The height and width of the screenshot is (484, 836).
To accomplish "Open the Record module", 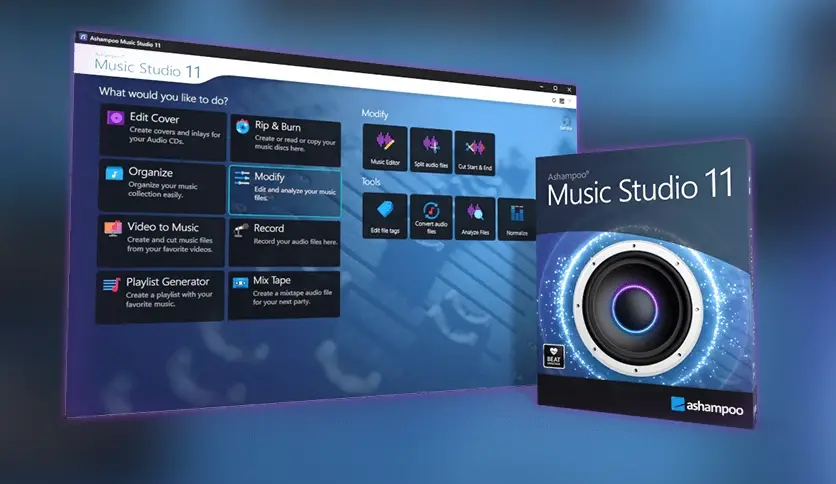I will (284, 241).
